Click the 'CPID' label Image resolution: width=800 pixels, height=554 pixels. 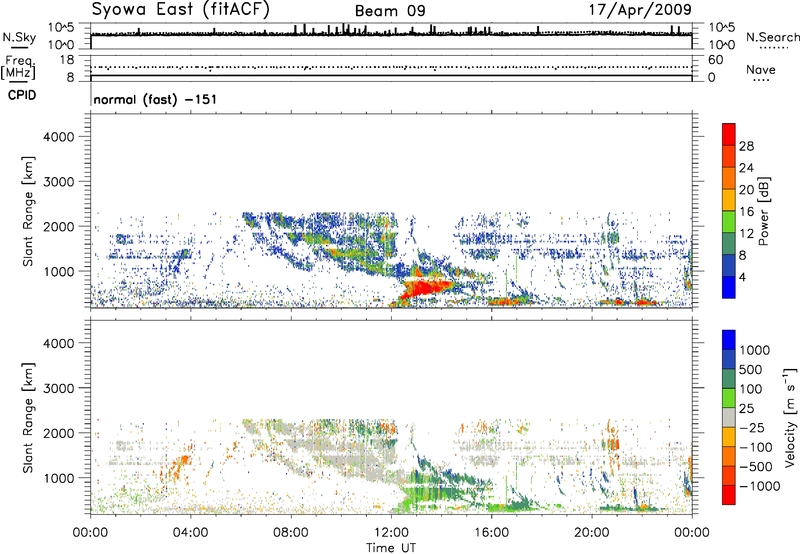pyautogui.click(x=22, y=95)
